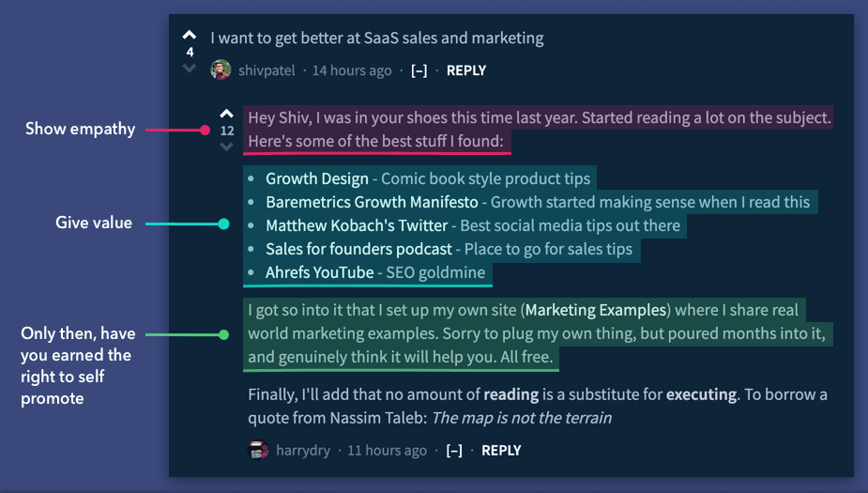Open Baremetrics Growth Manifesto link
Screen dimensions: 868x493
pos(372,202)
